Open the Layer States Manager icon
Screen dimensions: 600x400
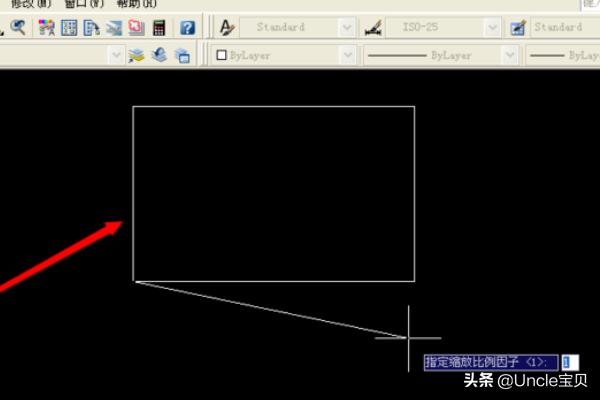pos(183,56)
